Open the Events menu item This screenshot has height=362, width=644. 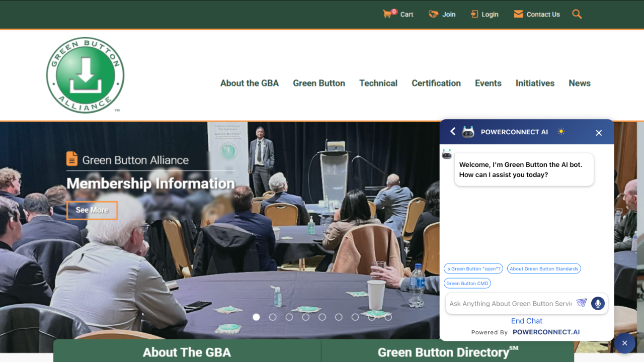pos(488,83)
